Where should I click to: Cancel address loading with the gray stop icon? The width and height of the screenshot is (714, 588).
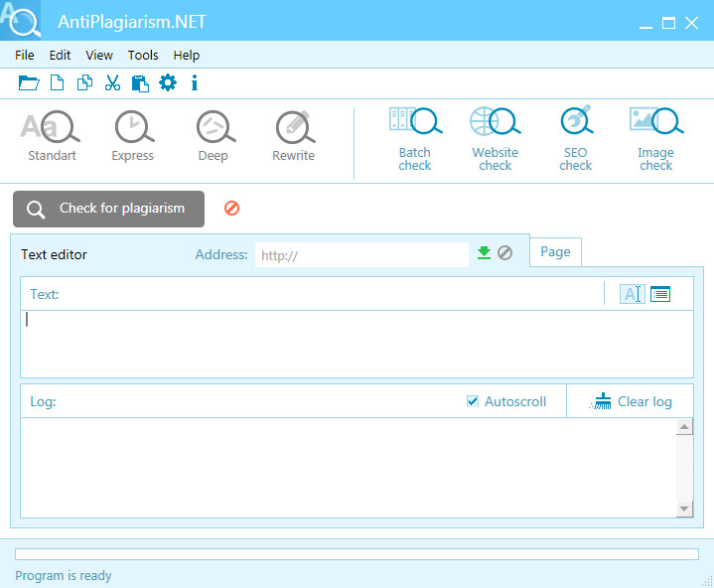pyautogui.click(x=505, y=253)
